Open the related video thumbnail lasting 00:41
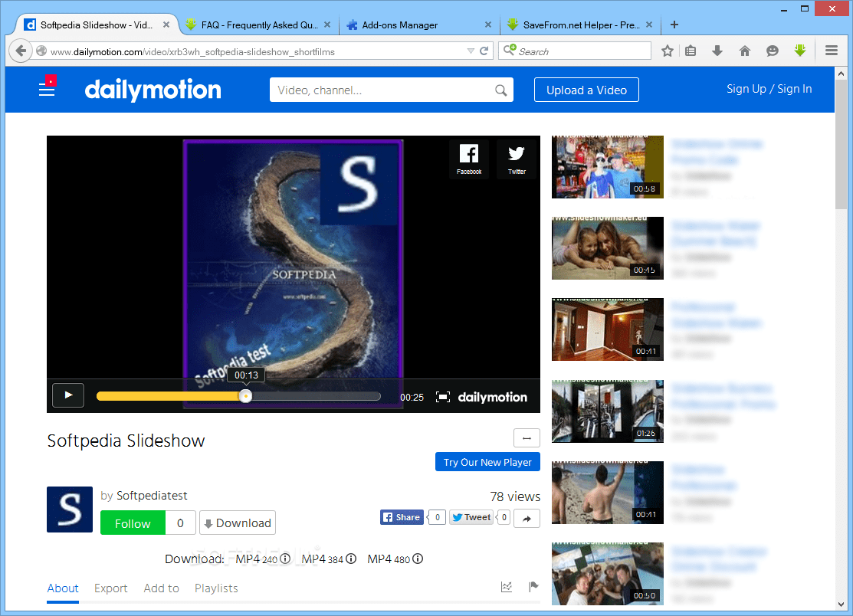The height and width of the screenshot is (616, 853). click(608, 493)
